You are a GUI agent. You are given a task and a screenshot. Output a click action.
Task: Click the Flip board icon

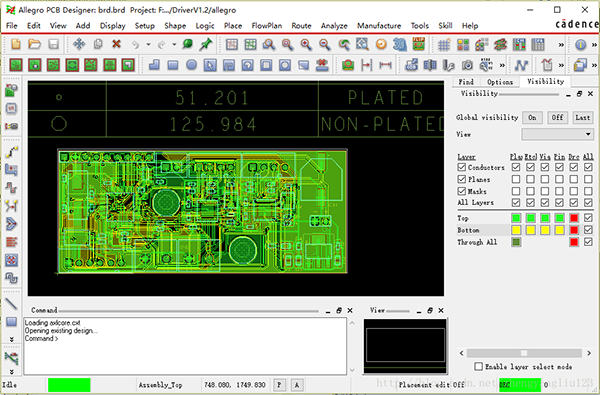click(x=419, y=44)
